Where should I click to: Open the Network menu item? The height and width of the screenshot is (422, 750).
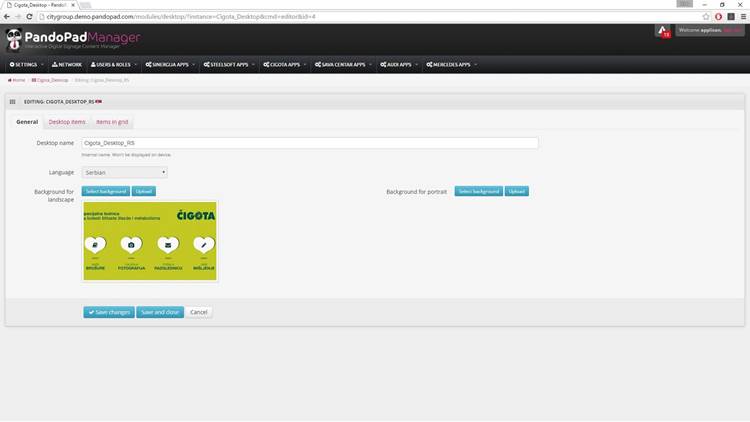click(67, 64)
